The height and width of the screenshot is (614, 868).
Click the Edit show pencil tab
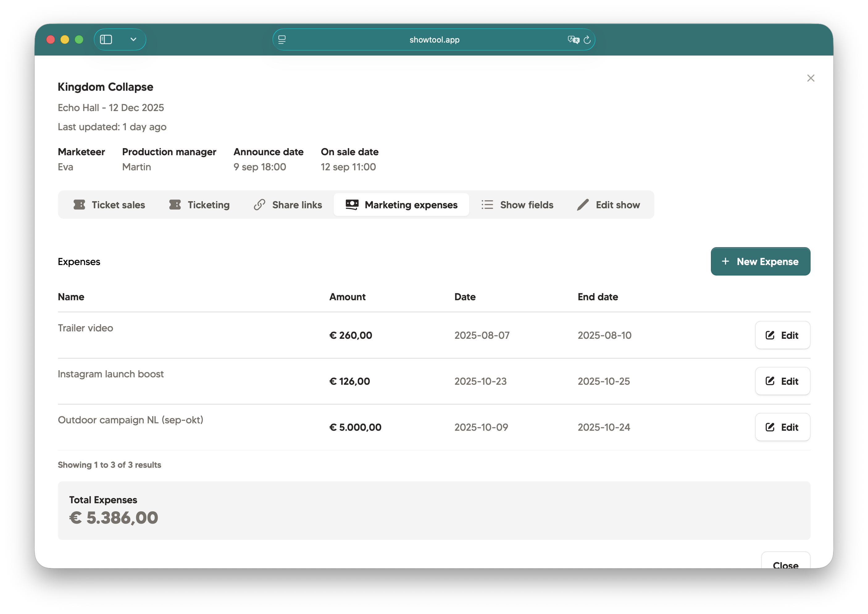pos(608,205)
